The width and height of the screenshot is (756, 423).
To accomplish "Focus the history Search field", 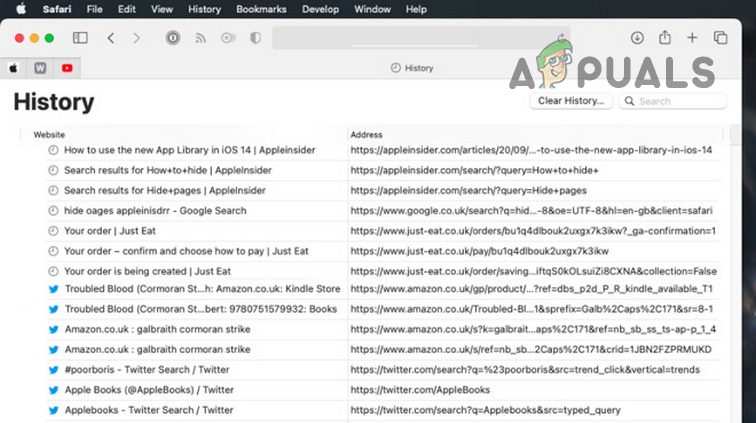I will pos(673,101).
